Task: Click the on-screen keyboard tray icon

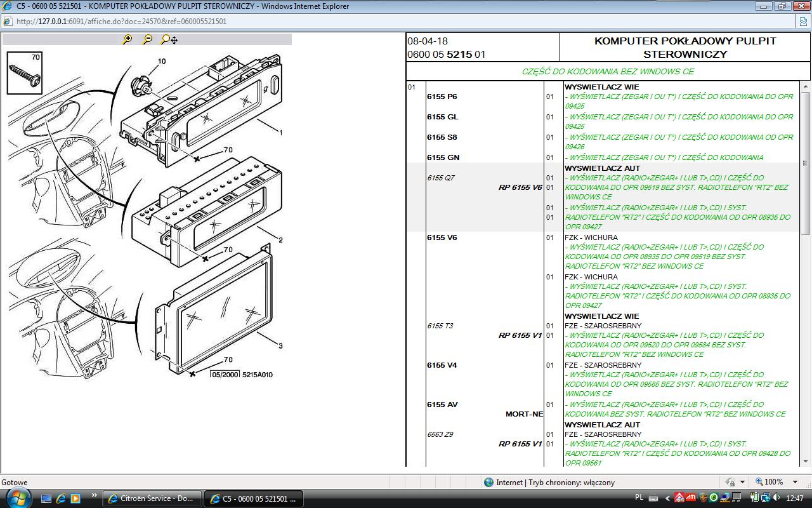Action: pyautogui.click(x=653, y=498)
